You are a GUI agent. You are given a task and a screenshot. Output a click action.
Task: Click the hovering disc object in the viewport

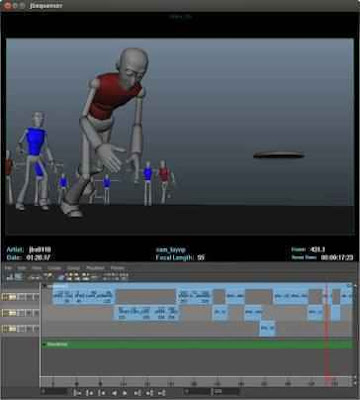coord(279,155)
